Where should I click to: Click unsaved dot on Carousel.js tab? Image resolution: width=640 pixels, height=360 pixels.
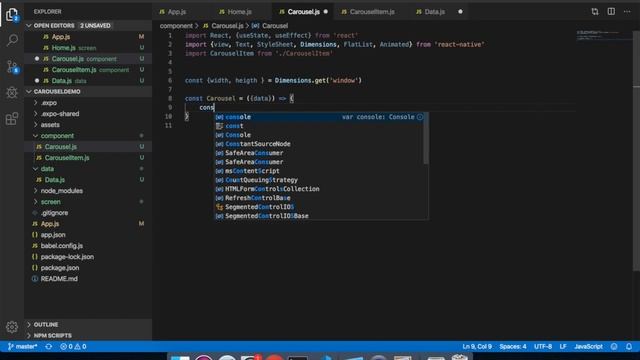(x=326, y=12)
